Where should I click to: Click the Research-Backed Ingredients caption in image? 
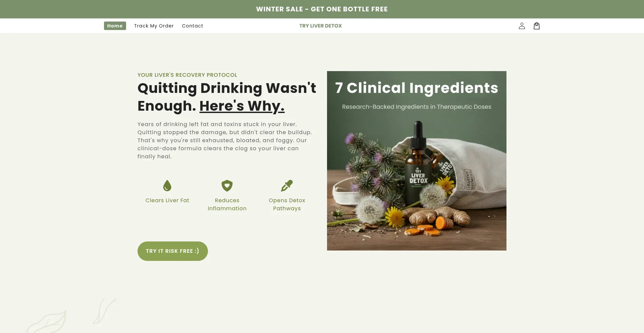coord(417,107)
